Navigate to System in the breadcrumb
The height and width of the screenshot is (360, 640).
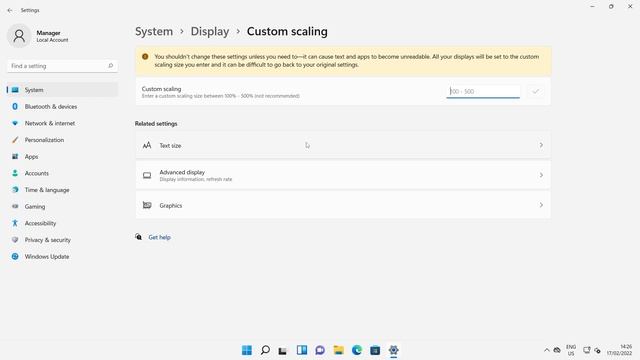click(x=154, y=31)
